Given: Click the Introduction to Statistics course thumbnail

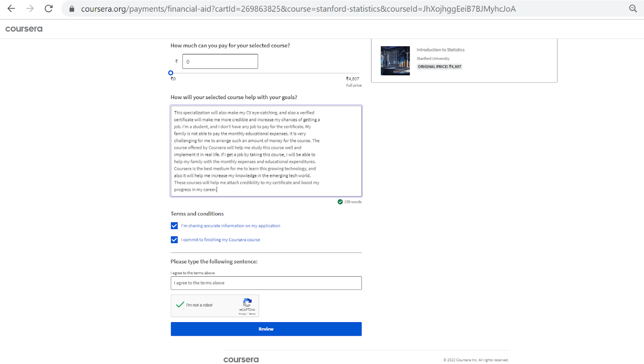Looking at the screenshot, I should [x=395, y=61].
